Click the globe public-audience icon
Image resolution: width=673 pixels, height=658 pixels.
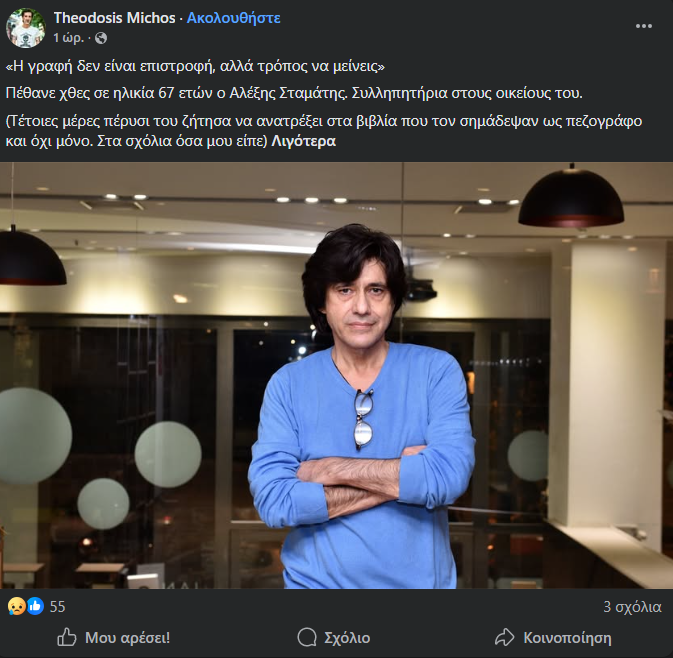[101, 38]
